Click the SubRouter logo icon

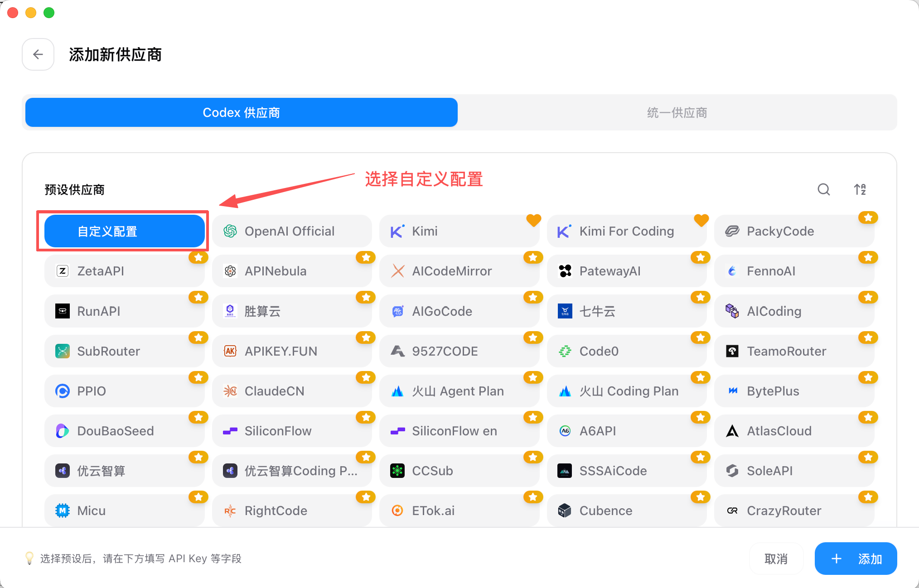[63, 351]
